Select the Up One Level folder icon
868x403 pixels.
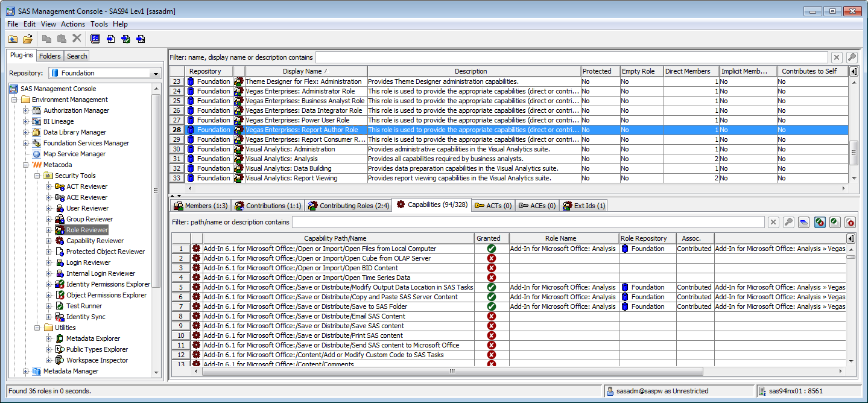tap(12, 39)
